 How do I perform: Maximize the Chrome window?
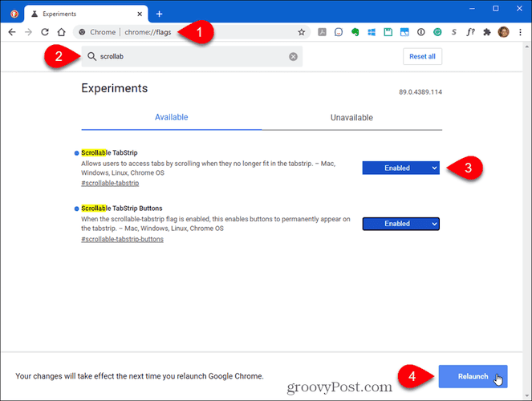pyautogui.click(x=496, y=9)
